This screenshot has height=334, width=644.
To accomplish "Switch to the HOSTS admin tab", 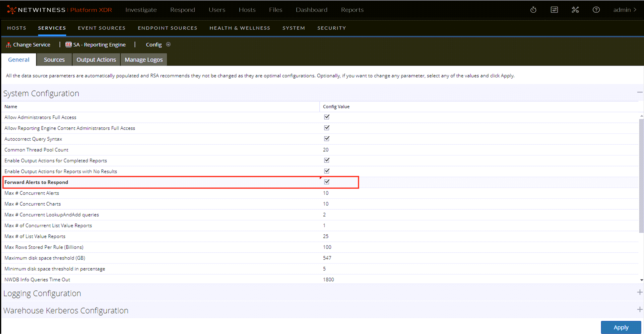I will [16, 28].
